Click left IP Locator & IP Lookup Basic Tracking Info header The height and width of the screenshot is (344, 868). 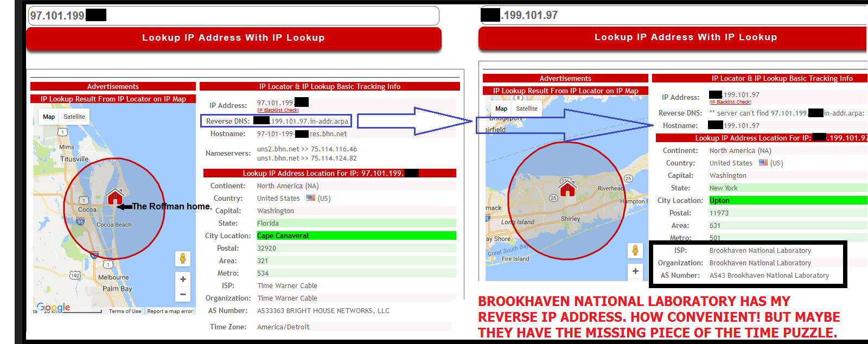pos(330,86)
